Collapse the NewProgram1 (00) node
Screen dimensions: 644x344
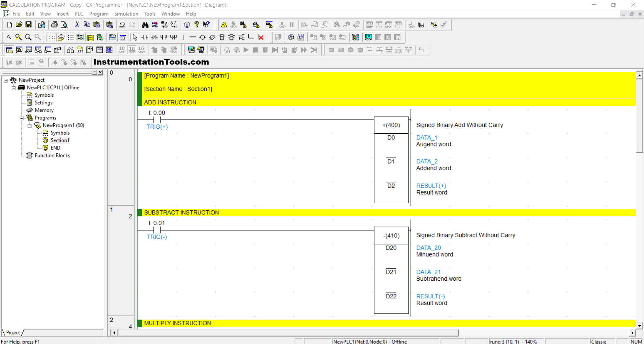(30, 126)
